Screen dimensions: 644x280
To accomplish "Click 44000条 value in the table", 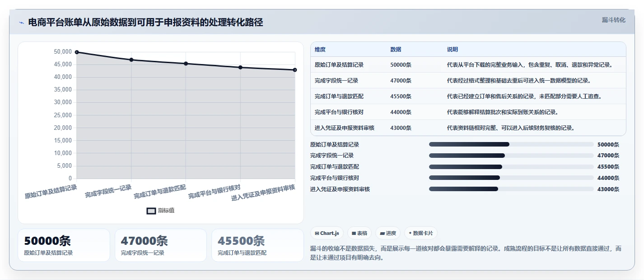I will (401, 112).
